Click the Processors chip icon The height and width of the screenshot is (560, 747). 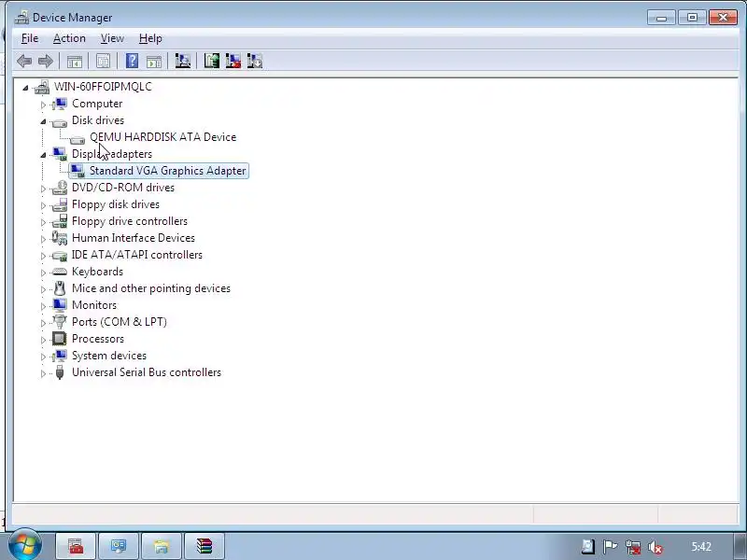tap(60, 339)
